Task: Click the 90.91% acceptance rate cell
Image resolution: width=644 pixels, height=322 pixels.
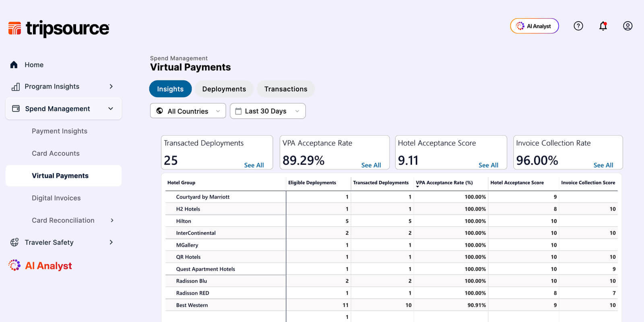Action: coord(477,305)
